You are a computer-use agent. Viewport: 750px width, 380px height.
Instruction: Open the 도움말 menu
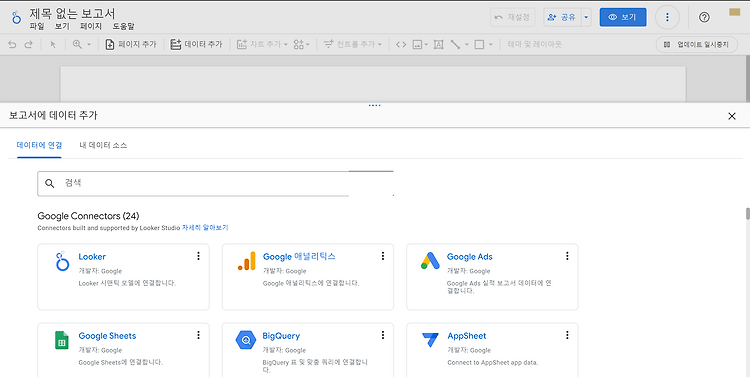click(123, 26)
